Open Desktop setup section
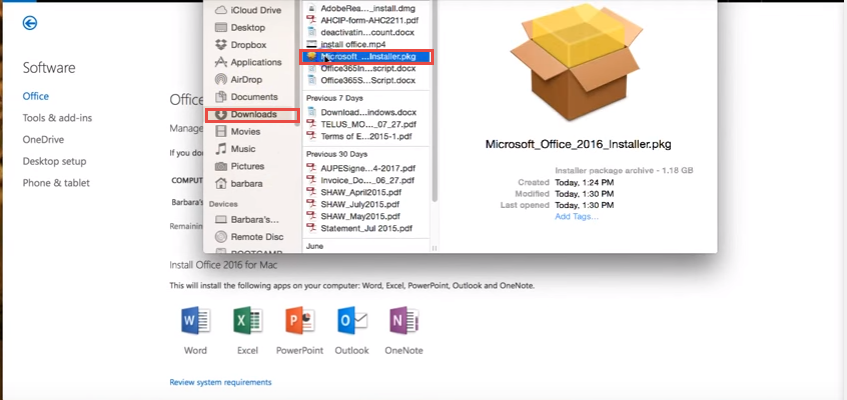 (x=55, y=161)
